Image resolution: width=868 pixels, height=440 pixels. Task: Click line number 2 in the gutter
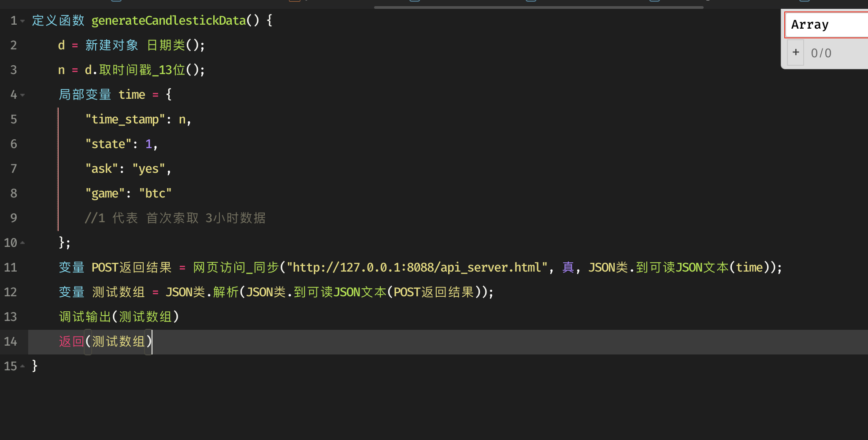(x=14, y=45)
